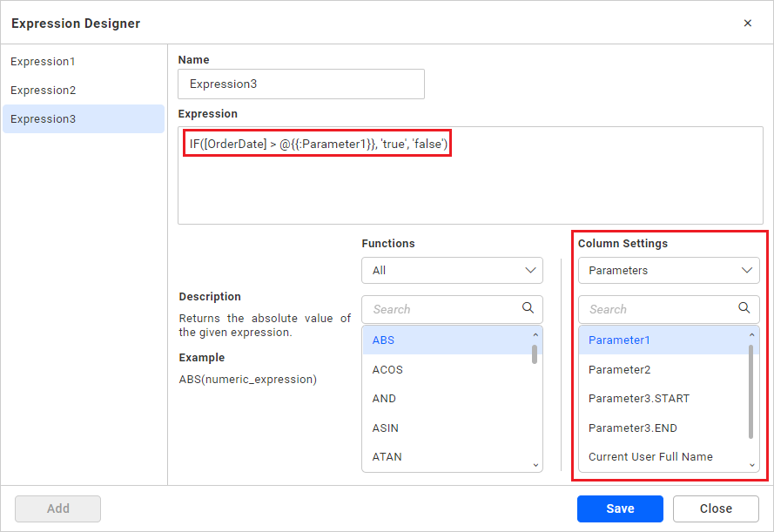Image resolution: width=774 pixels, height=532 pixels.
Task: Open the Functions category dropdown showing All
Action: (x=452, y=270)
